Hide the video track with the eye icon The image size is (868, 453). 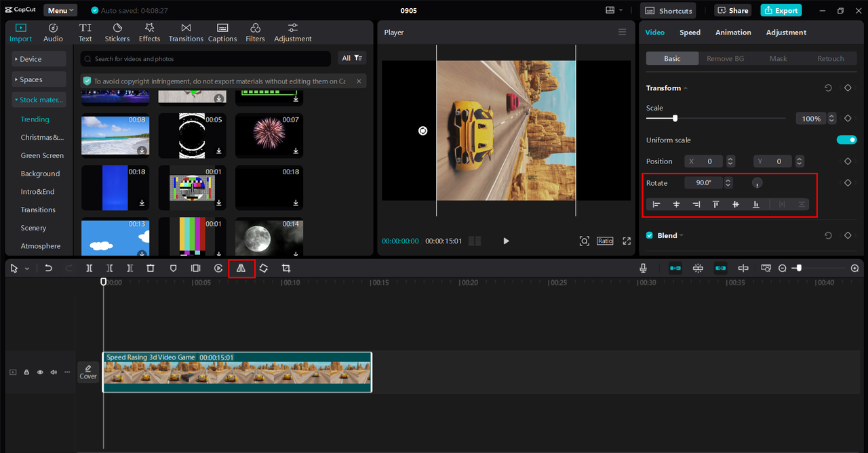pos(40,372)
